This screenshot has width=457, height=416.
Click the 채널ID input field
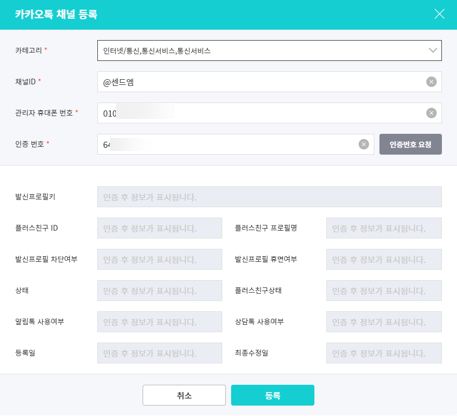coord(269,82)
